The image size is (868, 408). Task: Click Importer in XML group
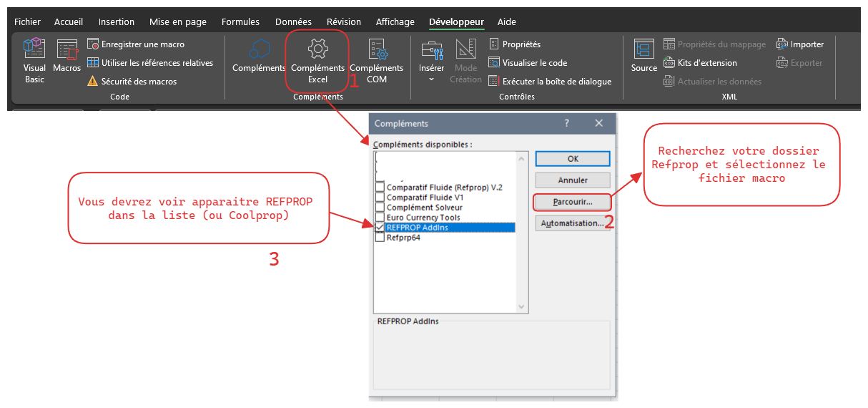pos(800,44)
